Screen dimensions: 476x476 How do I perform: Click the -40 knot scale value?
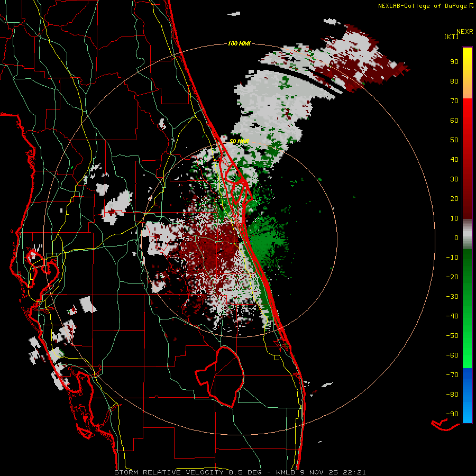(x=452, y=316)
